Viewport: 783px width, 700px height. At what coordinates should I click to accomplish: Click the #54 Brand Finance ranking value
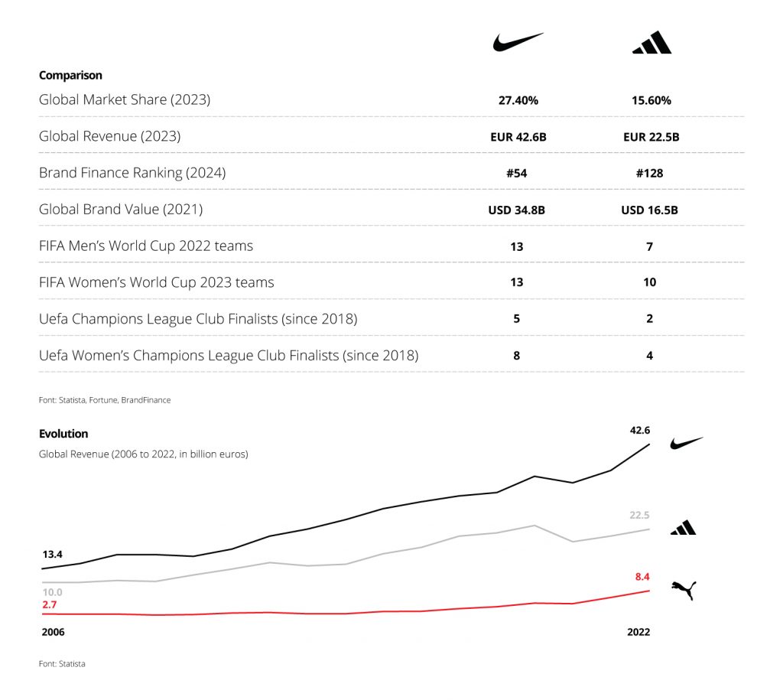(x=517, y=173)
